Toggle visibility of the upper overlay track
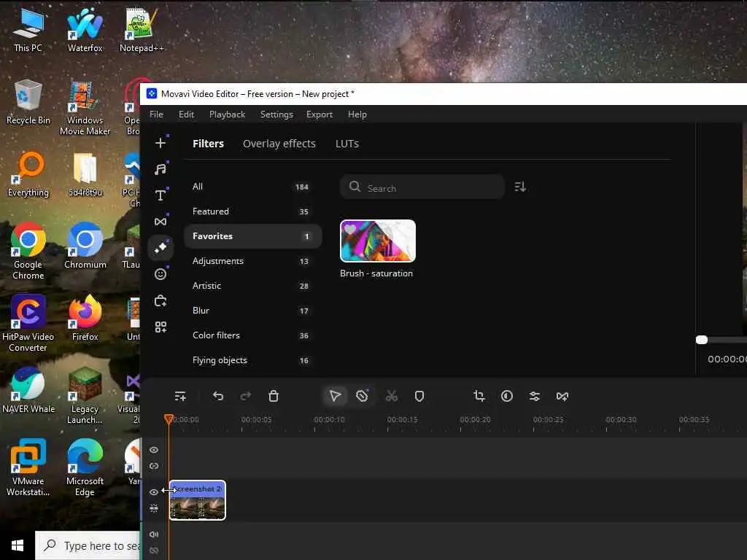 point(154,450)
